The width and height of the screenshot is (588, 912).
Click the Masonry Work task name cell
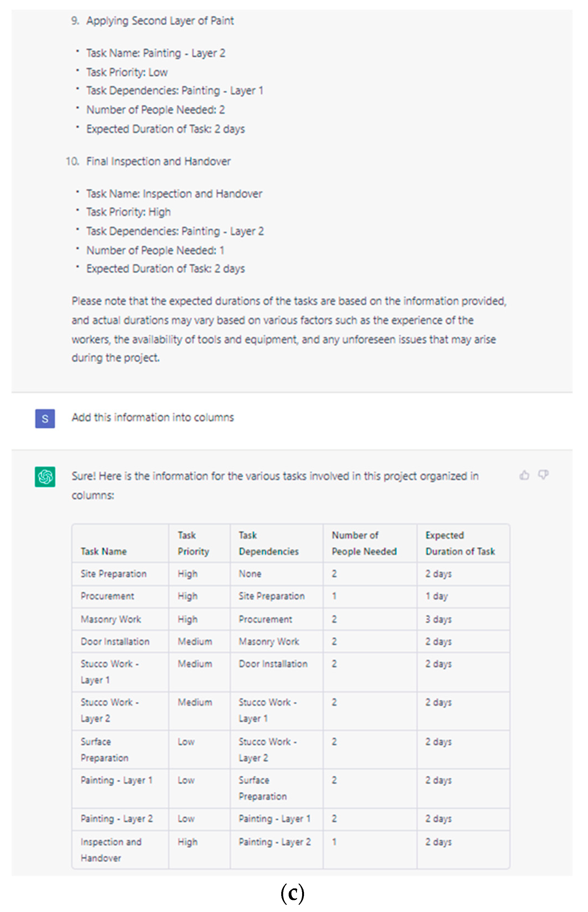[x=111, y=619]
